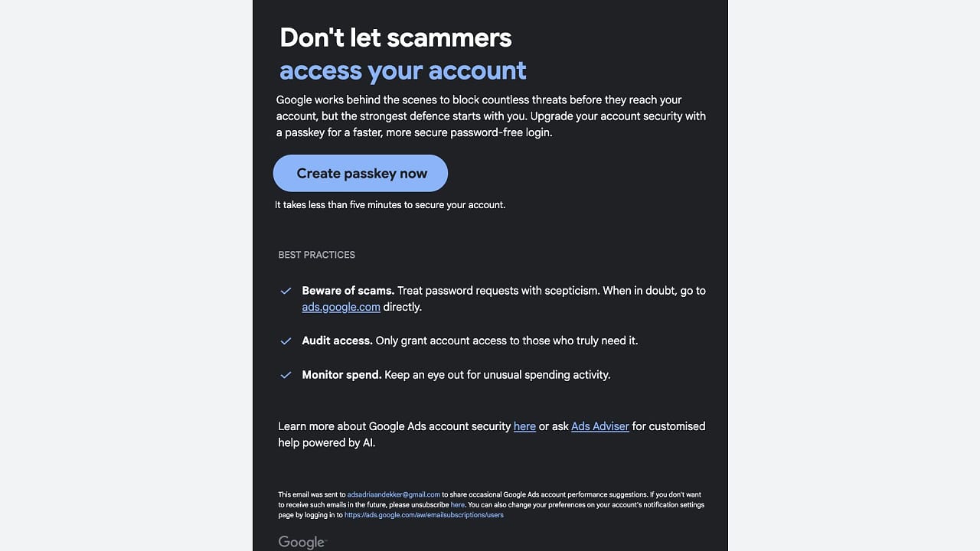Click the checkmark beside Monitor spend
980x551 pixels.
(x=286, y=375)
